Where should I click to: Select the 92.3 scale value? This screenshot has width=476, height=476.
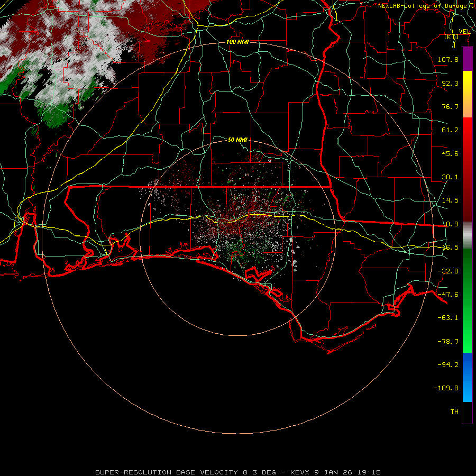(450, 83)
